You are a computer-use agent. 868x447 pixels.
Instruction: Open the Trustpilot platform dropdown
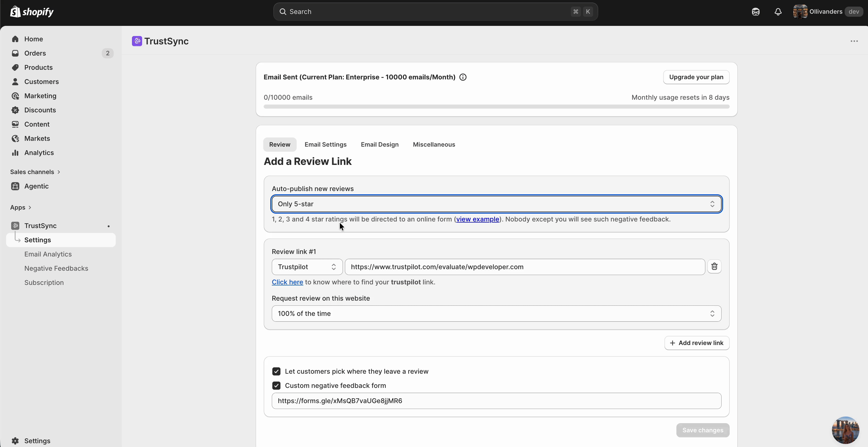tap(307, 267)
